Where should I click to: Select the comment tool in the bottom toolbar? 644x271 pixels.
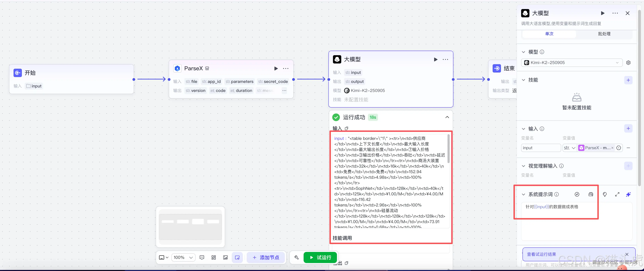click(x=202, y=257)
